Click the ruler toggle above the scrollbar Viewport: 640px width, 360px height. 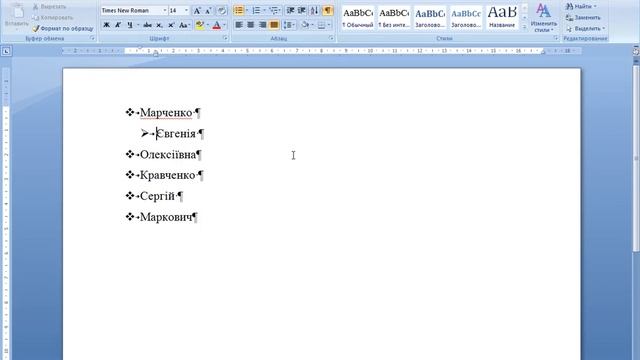point(636,51)
